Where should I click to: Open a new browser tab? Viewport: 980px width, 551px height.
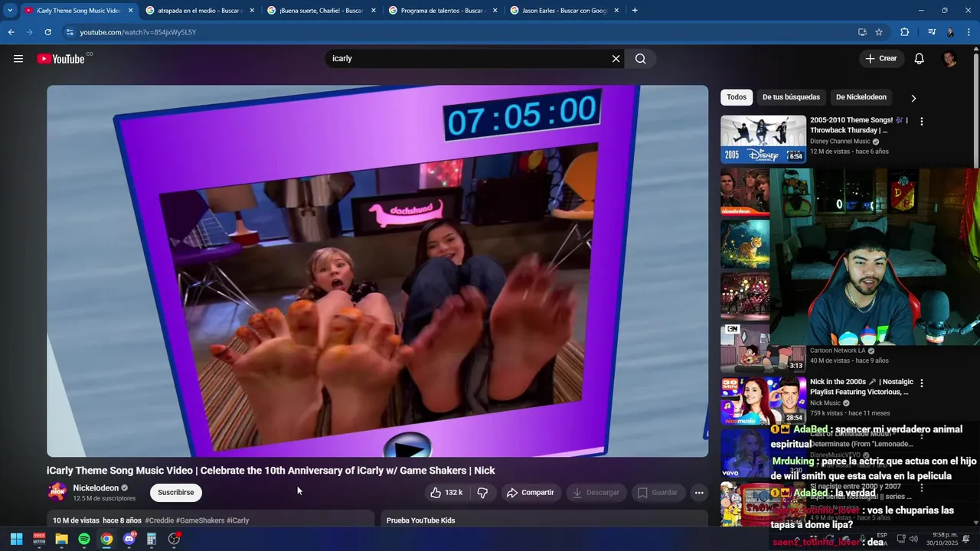click(x=635, y=11)
